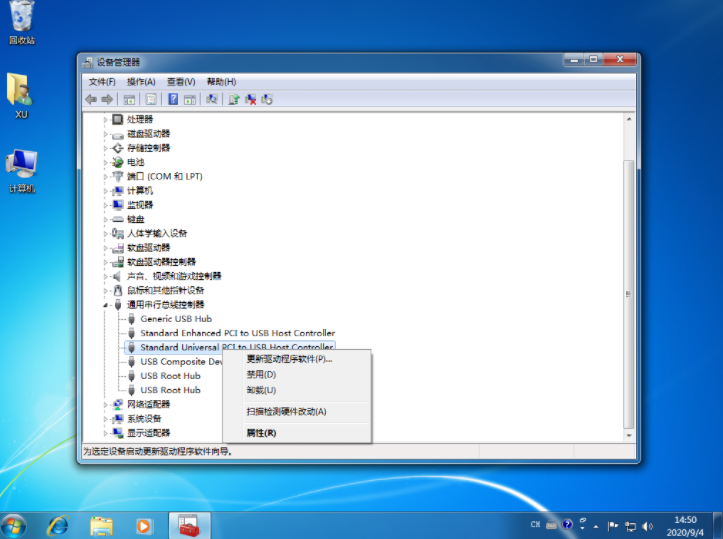Select 卸载(U) in the context menu
723x539 pixels.
[261, 390]
